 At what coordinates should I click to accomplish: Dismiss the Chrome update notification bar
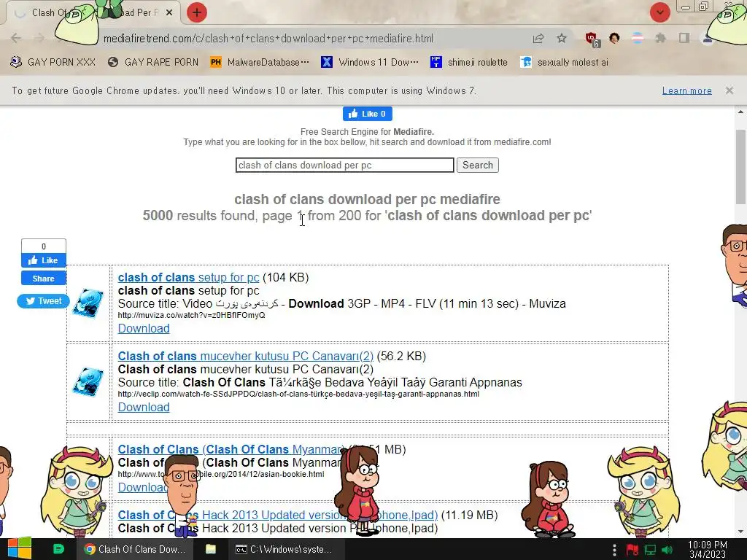point(729,90)
